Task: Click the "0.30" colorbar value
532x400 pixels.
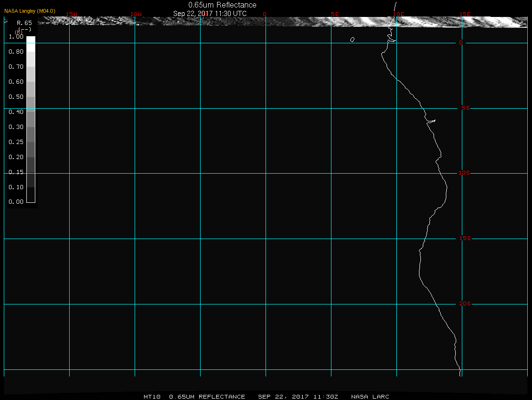Action: 16,127
